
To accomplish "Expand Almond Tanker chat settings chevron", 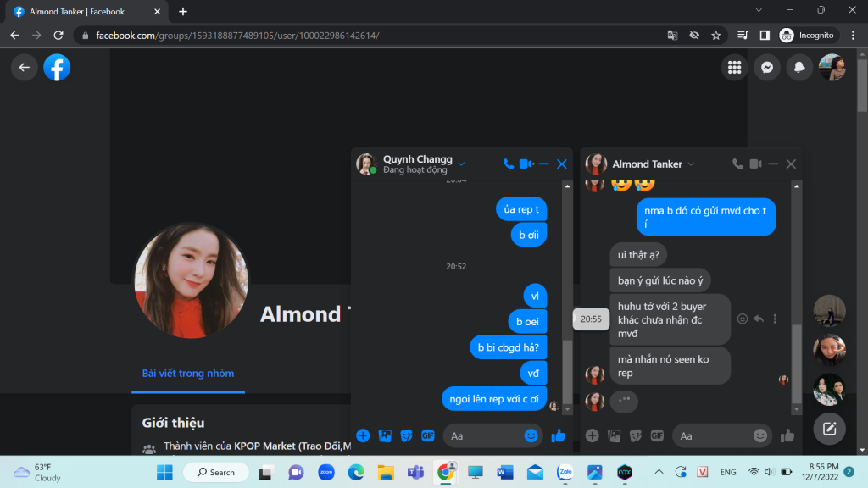I will (691, 164).
